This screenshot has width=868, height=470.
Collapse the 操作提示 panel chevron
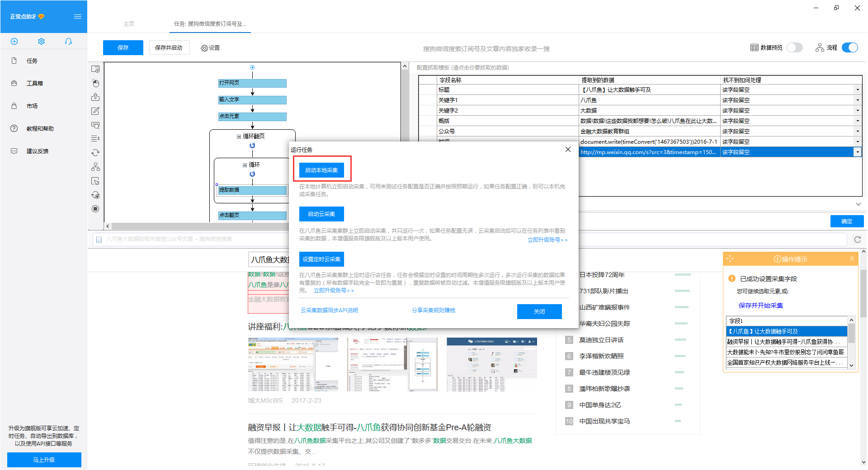click(852, 259)
